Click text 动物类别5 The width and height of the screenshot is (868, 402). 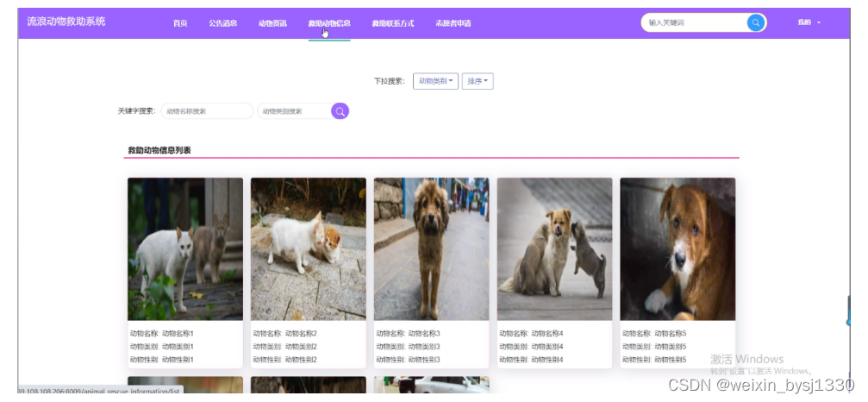671,347
